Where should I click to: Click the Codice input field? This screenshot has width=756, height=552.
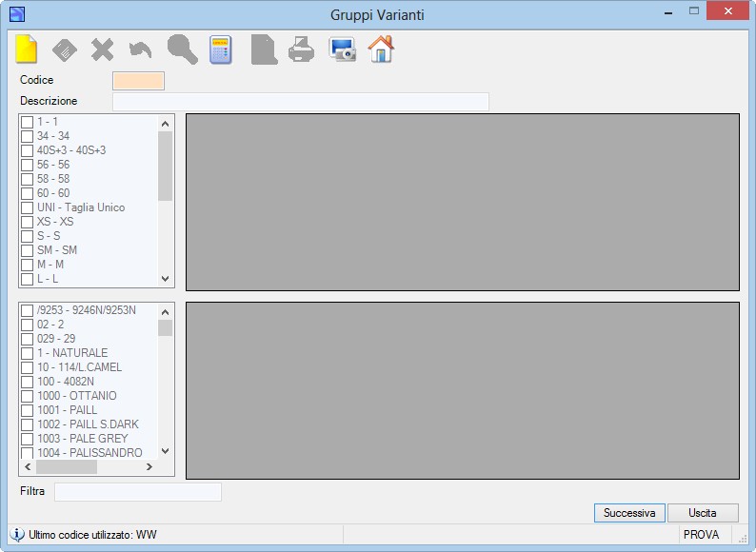point(138,81)
